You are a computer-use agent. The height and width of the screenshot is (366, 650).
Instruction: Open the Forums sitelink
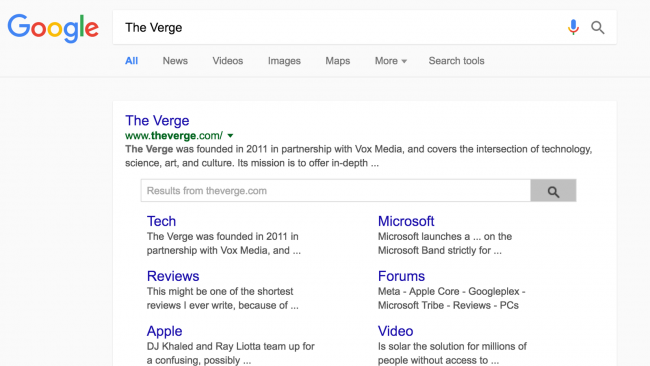click(x=401, y=276)
